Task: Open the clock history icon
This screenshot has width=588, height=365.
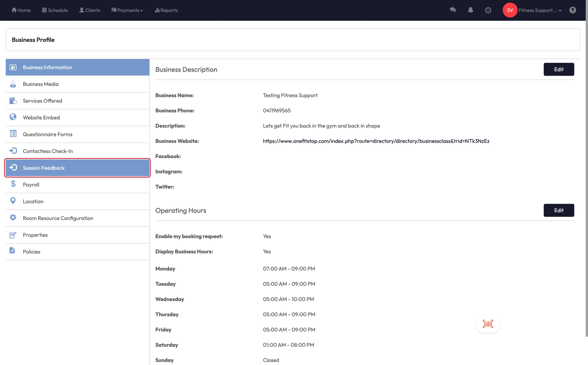Action: pyautogui.click(x=488, y=10)
